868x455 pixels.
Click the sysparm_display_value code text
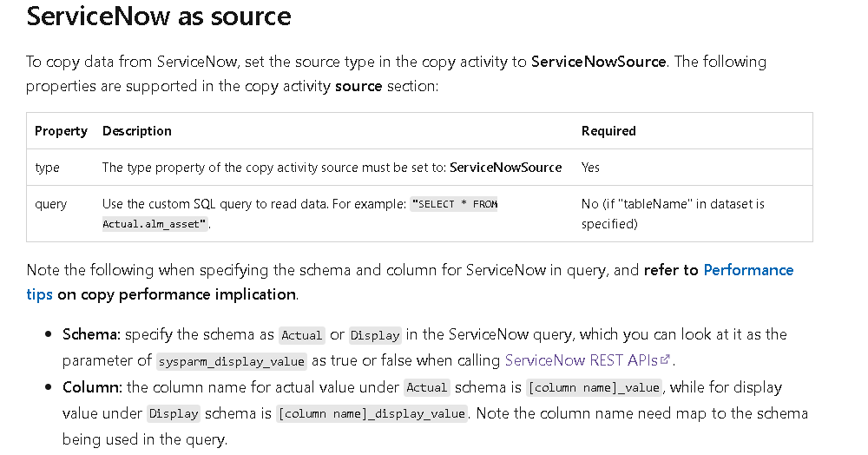click(232, 361)
